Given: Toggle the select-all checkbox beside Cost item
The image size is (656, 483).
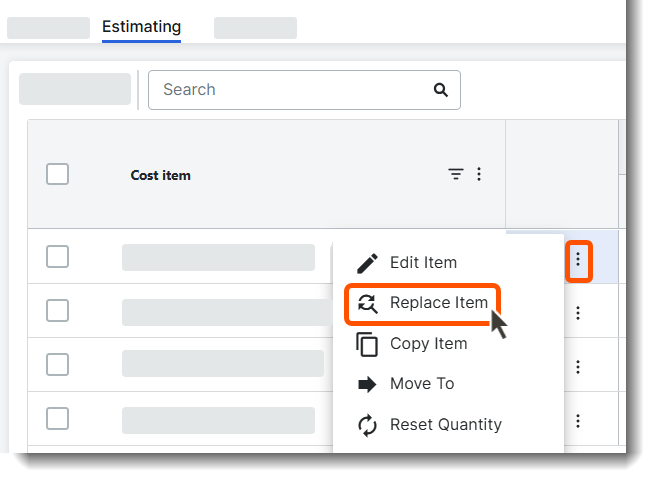Looking at the screenshot, I should point(57,174).
